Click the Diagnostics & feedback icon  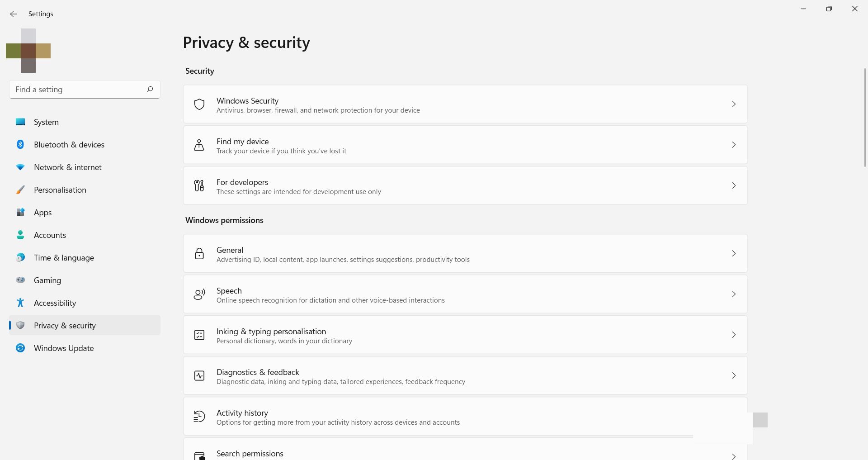[x=199, y=376]
